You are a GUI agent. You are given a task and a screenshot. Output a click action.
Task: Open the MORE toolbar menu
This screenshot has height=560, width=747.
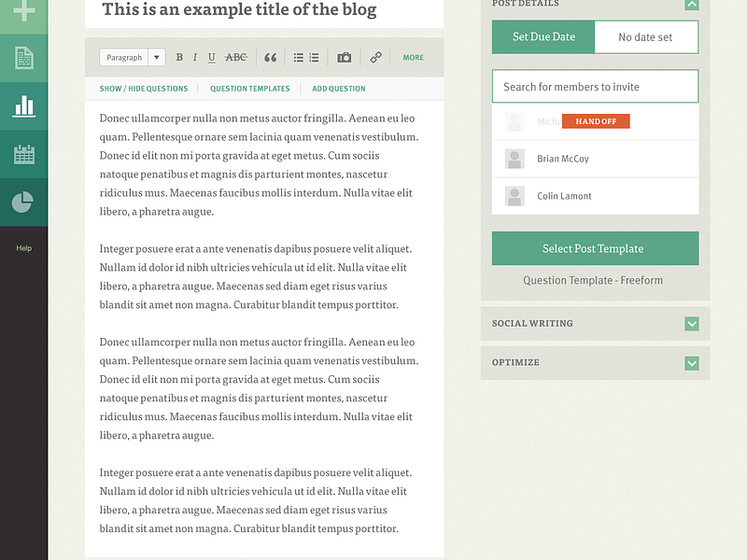coord(413,57)
